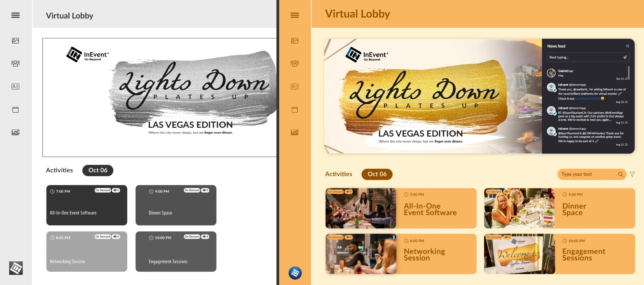The height and width of the screenshot is (285, 644).
Task: Open the gray sidebar hamburger menu
Action: pyautogui.click(x=15, y=15)
